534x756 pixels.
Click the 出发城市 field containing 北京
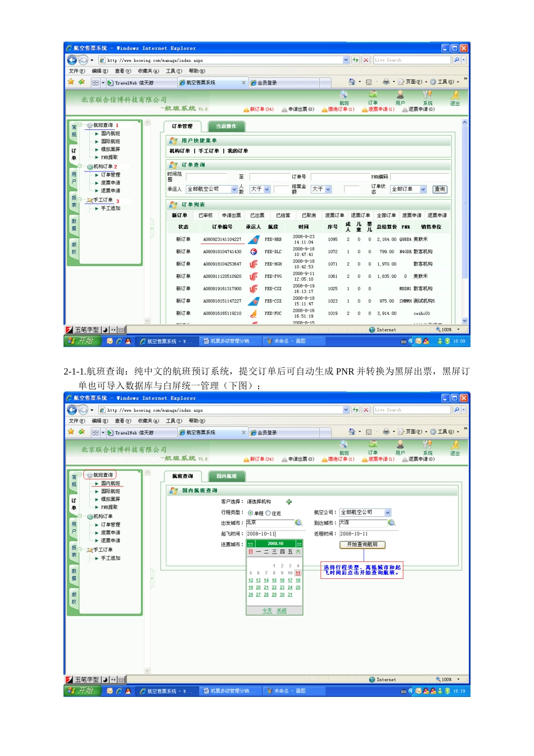[270, 523]
